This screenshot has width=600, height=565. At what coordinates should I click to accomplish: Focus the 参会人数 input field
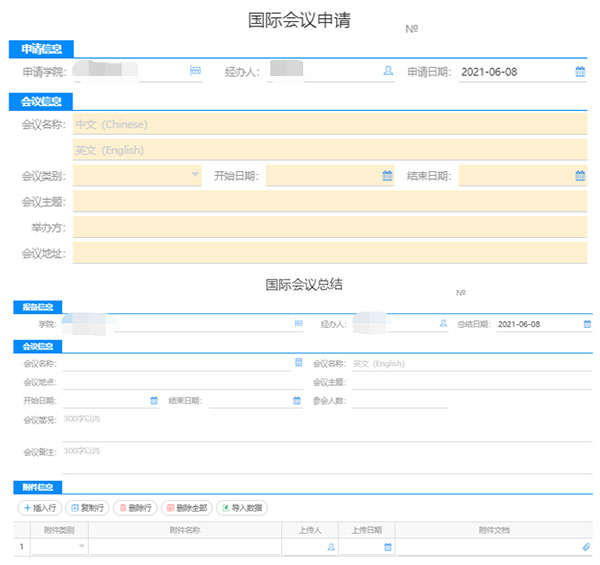tap(400, 401)
